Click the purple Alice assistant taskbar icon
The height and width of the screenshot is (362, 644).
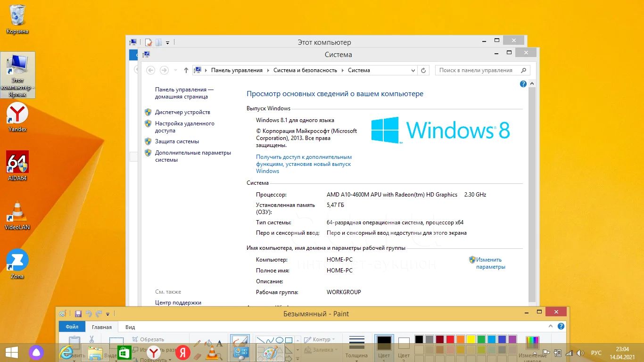pos(37,353)
